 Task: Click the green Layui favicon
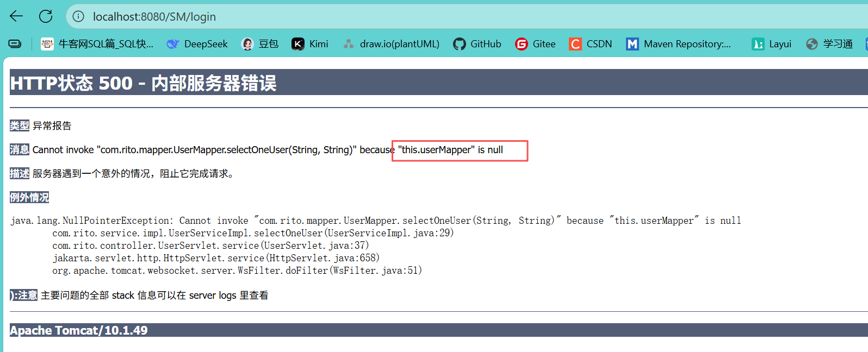(758, 44)
